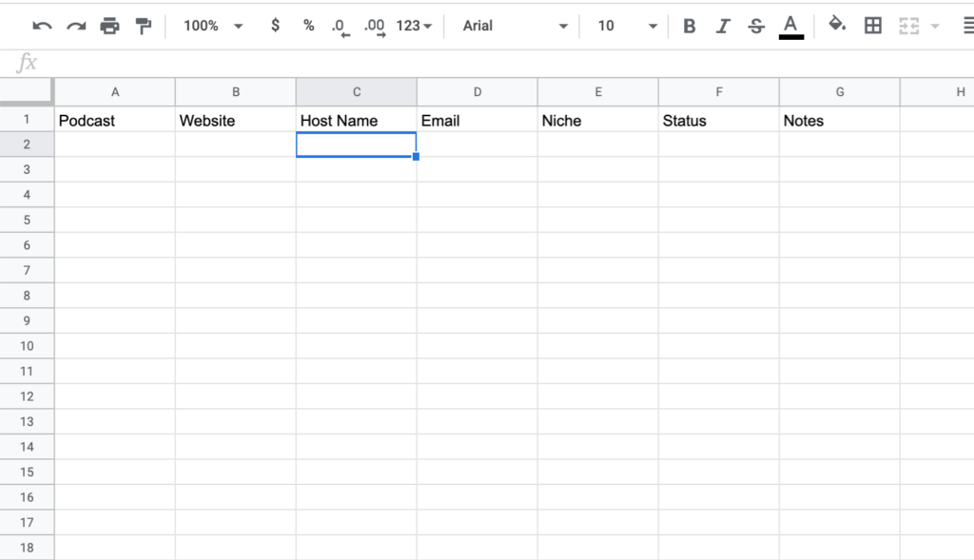This screenshot has height=560, width=974.
Task: Click the selected cell C2
Action: pyautogui.click(x=357, y=145)
